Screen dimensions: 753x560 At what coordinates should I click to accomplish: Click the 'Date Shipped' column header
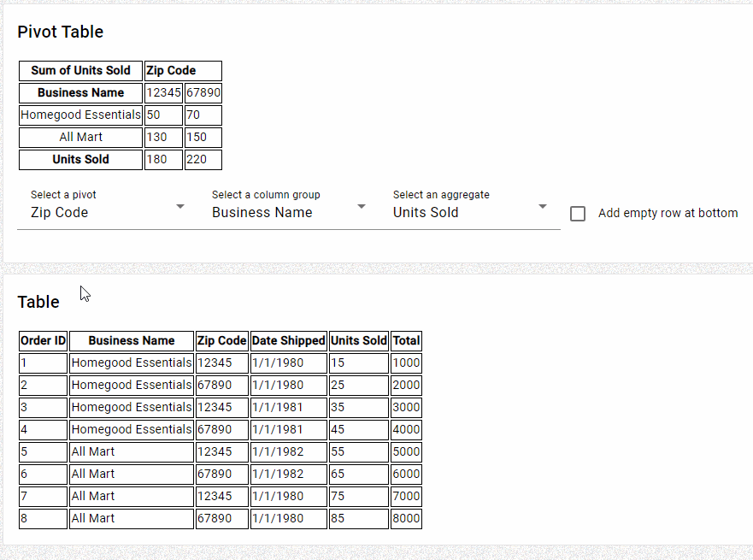click(x=288, y=340)
